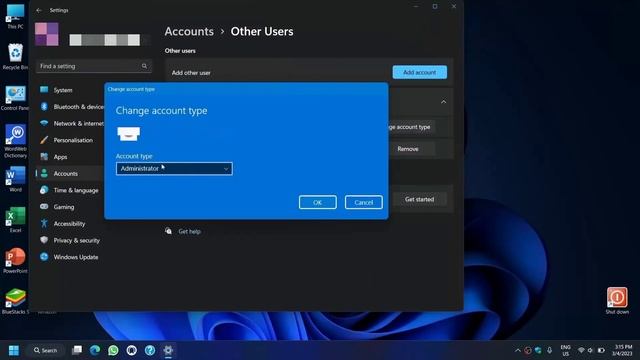Viewport: 640px width, 360px height.
Task: Select the This PC desktop icon
Action: coord(15,16)
